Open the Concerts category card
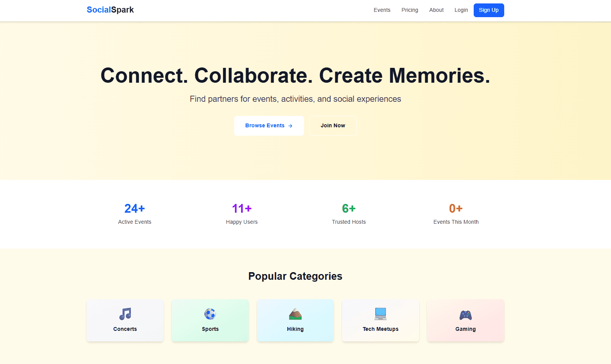611x364 pixels. click(x=125, y=321)
